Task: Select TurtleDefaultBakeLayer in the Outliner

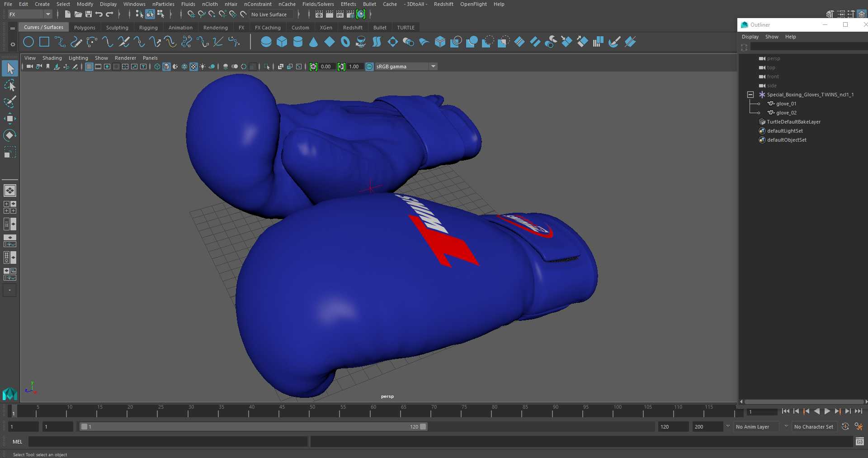Action: (793, 122)
